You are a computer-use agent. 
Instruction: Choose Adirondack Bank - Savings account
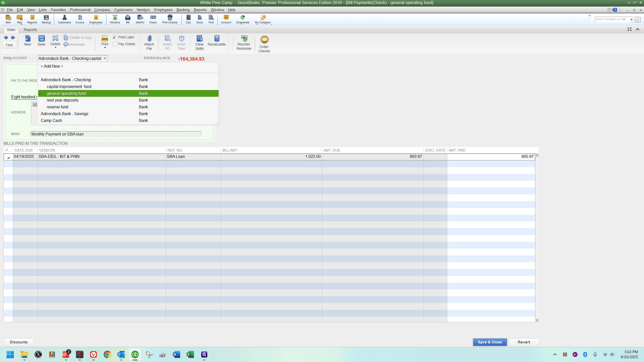[x=128, y=114]
